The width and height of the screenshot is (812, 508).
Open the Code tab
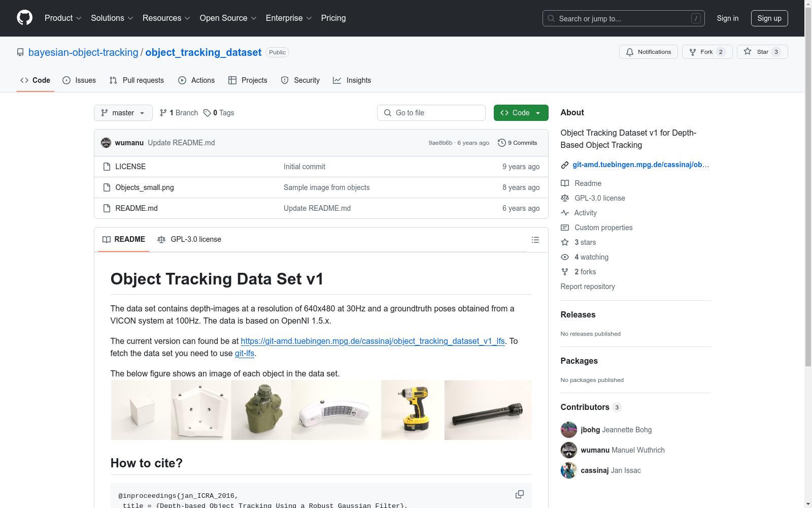click(x=36, y=80)
